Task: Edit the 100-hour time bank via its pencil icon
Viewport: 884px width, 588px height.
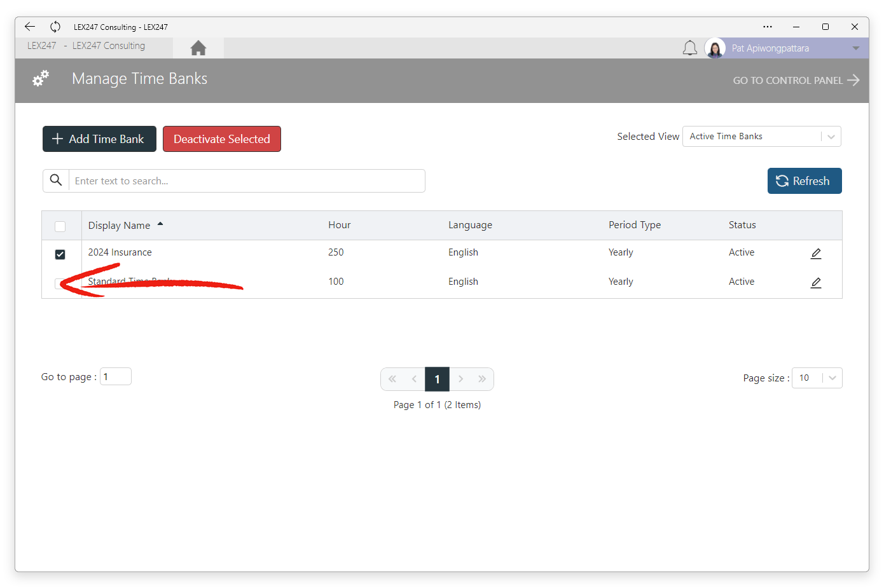Action: tap(816, 283)
